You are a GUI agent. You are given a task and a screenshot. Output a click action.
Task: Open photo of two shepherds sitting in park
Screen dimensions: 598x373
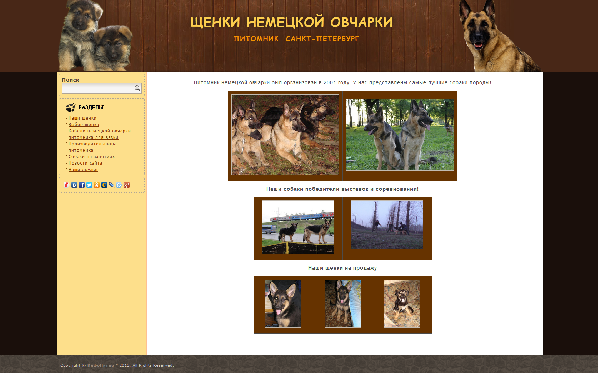tap(400, 135)
